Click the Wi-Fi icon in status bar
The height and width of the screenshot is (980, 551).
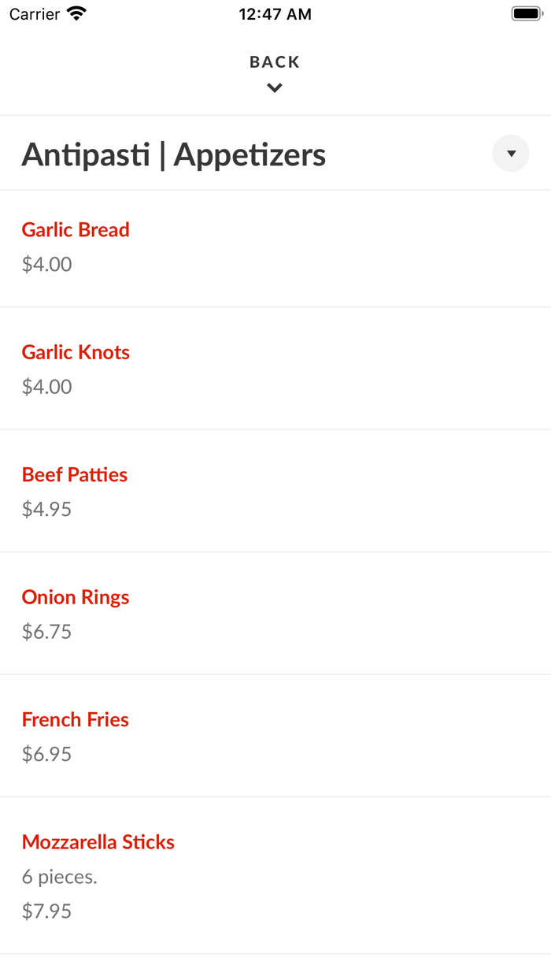tap(77, 13)
